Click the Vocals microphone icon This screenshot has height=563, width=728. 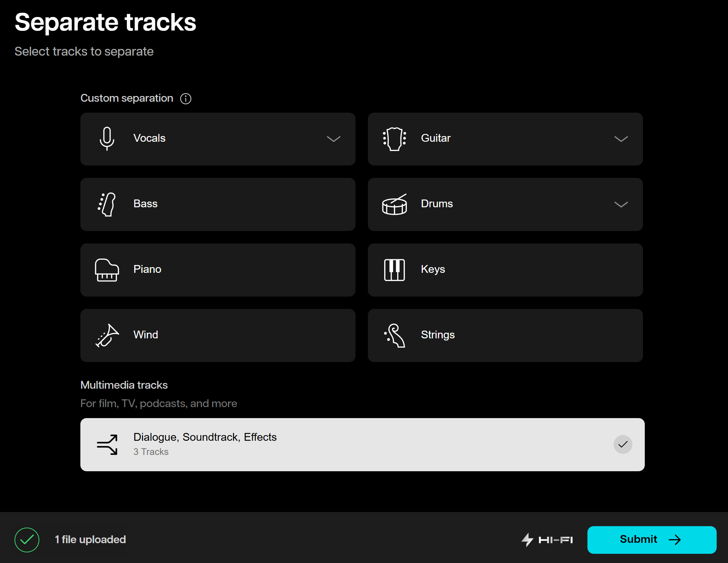(107, 139)
